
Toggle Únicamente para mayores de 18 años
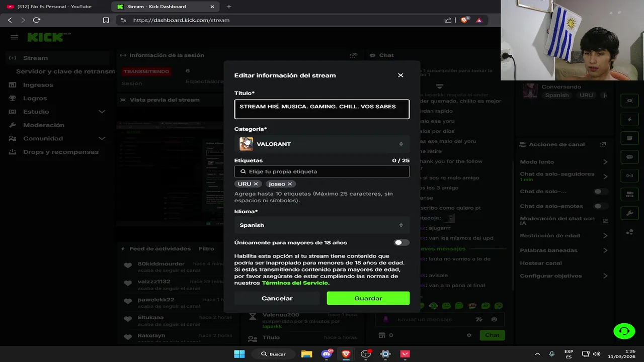[x=401, y=242]
